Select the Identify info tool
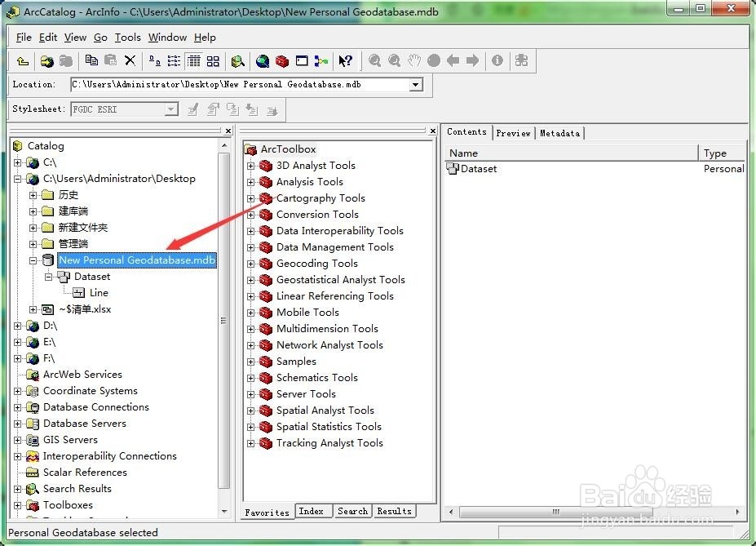 pyautogui.click(x=497, y=60)
